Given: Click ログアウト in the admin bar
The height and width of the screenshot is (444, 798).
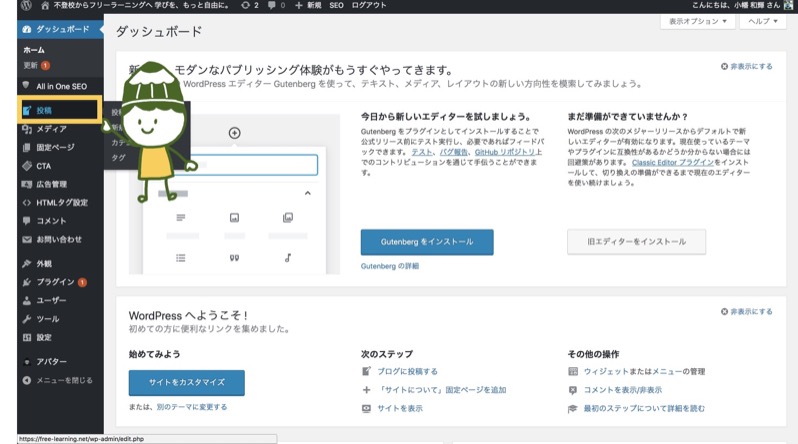Looking at the screenshot, I should pos(369,5).
